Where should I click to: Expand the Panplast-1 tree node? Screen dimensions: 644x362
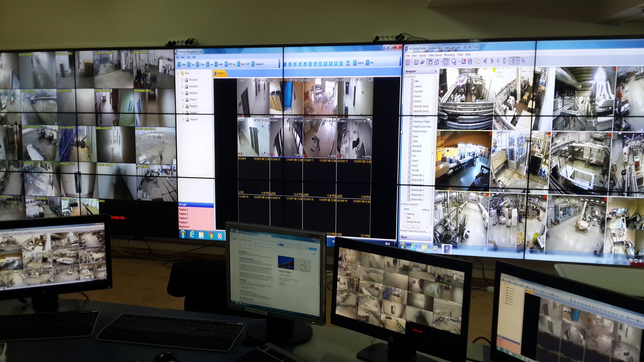point(183,100)
